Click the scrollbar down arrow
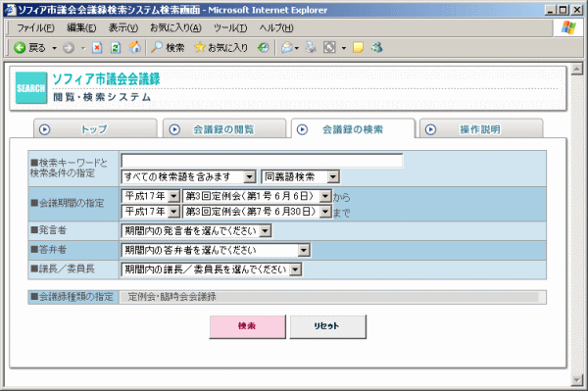 click(576, 380)
